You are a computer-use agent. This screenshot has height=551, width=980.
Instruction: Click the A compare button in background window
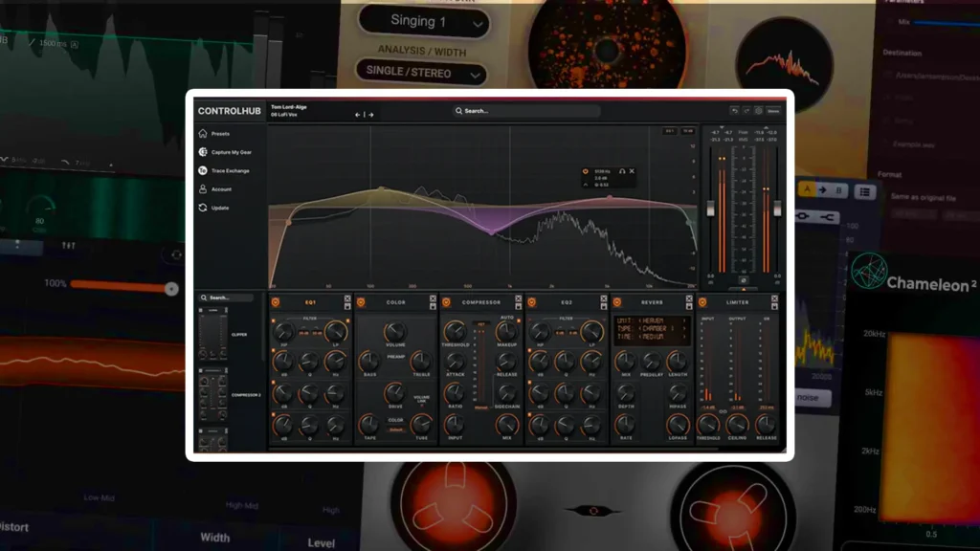[807, 190]
